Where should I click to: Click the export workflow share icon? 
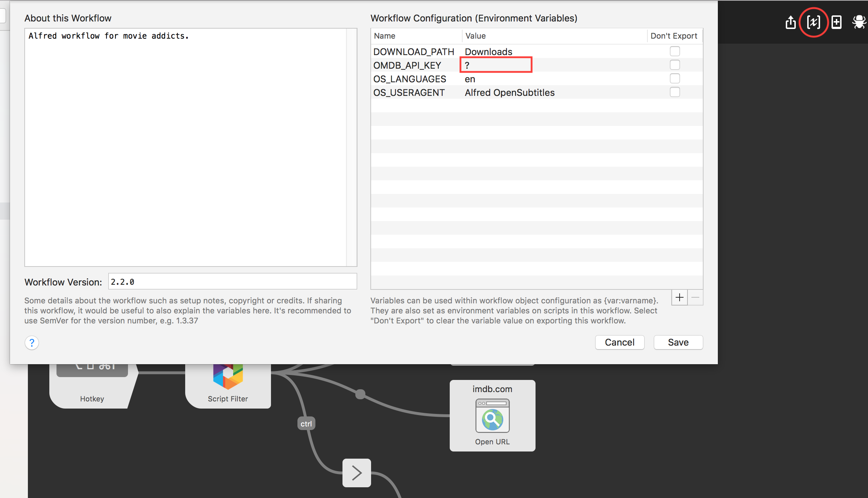coord(790,22)
